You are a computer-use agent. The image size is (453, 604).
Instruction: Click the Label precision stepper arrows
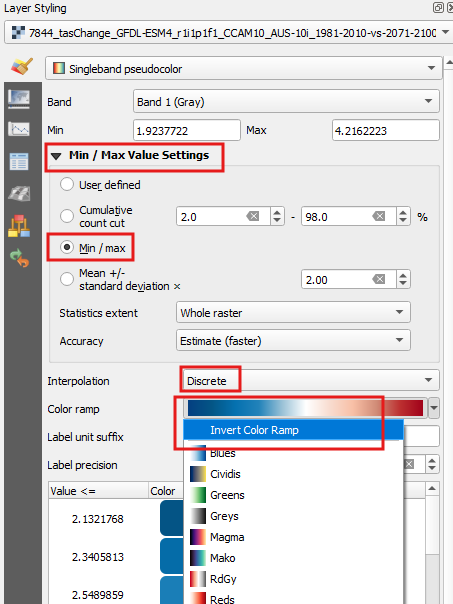pyautogui.click(x=432, y=464)
